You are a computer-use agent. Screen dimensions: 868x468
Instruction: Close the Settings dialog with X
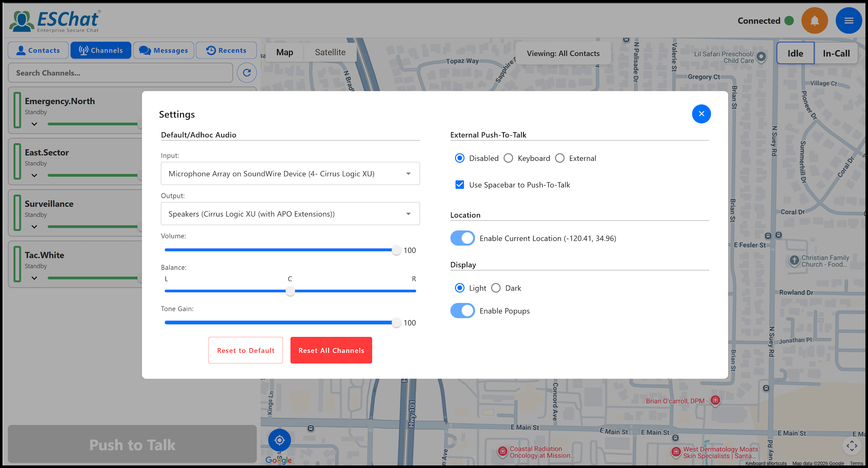pyautogui.click(x=701, y=114)
